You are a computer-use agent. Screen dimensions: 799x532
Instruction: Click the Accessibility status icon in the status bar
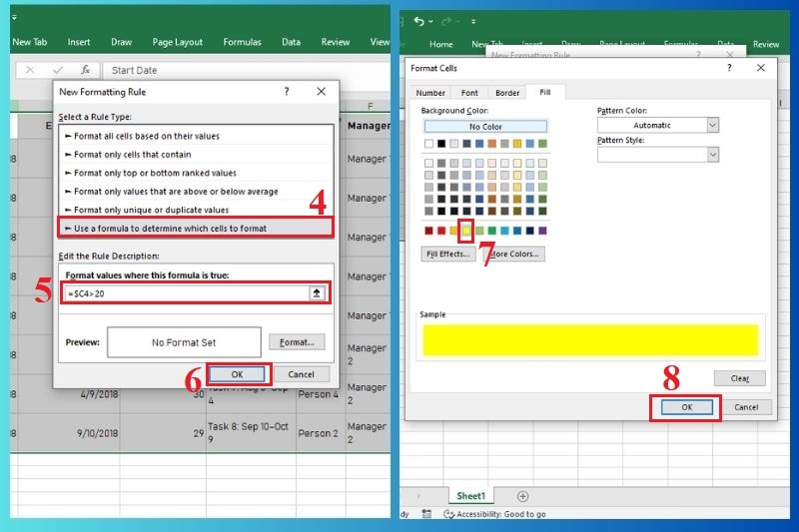(448, 514)
